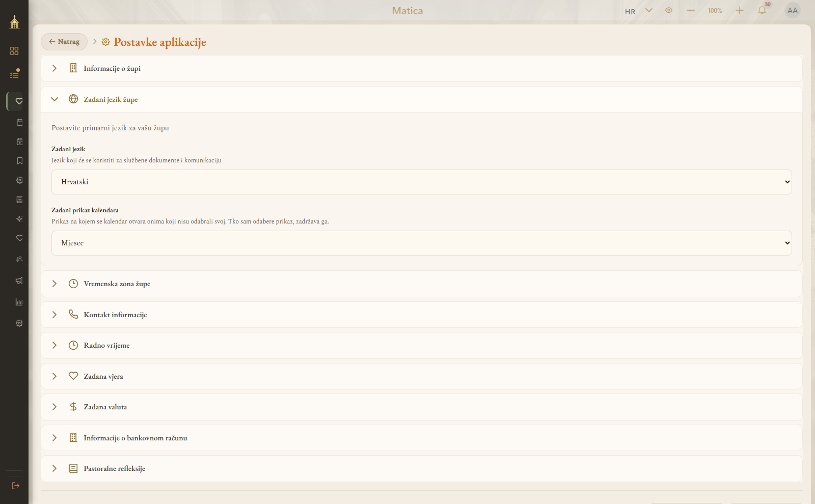Expand the Informacije o župi section
The width and height of the screenshot is (815, 504).
point(422,68)
